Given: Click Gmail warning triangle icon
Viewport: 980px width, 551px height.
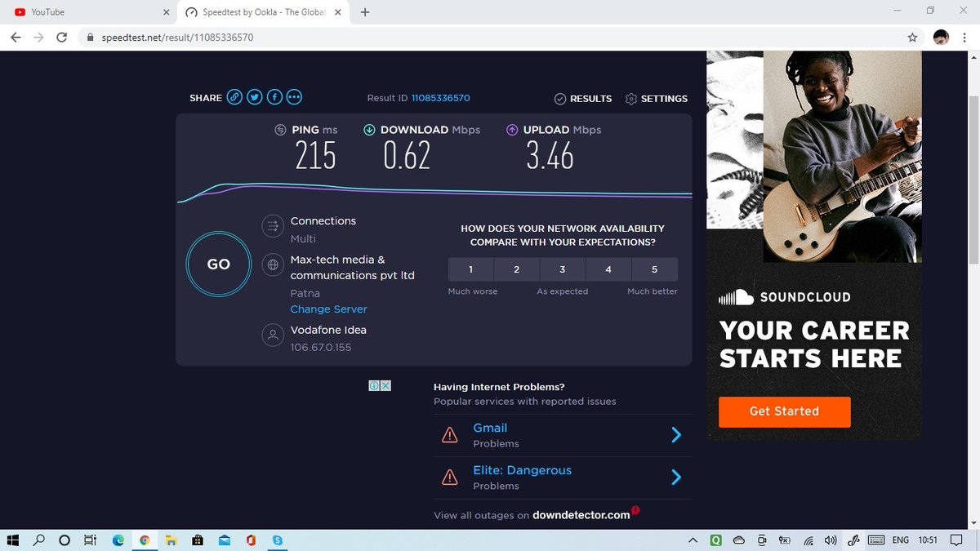Looking at the screenshot, I should [449, 436].
